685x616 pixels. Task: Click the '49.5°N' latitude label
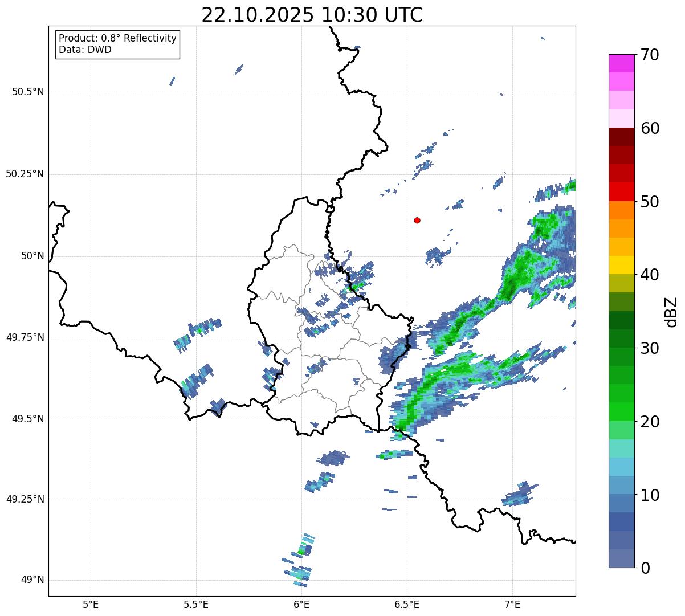(x=28, y=419)
